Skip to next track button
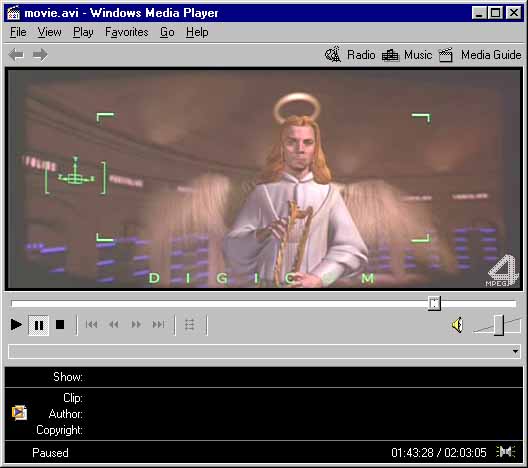Screen dimensions: 528x468 click(158, 325)
